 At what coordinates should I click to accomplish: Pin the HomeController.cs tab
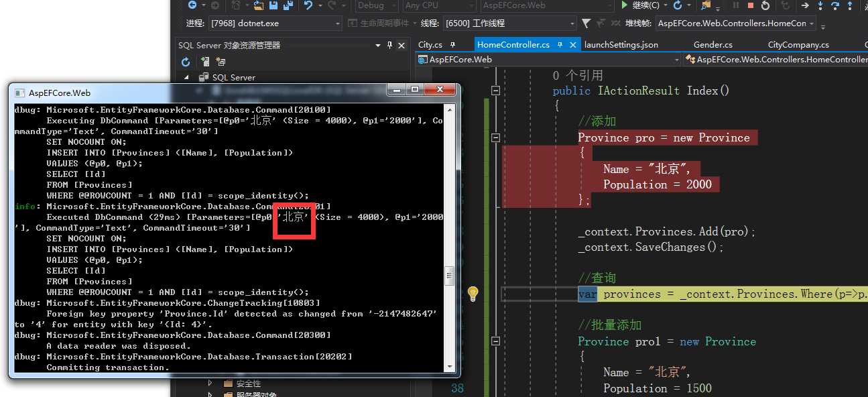(560, 45)
